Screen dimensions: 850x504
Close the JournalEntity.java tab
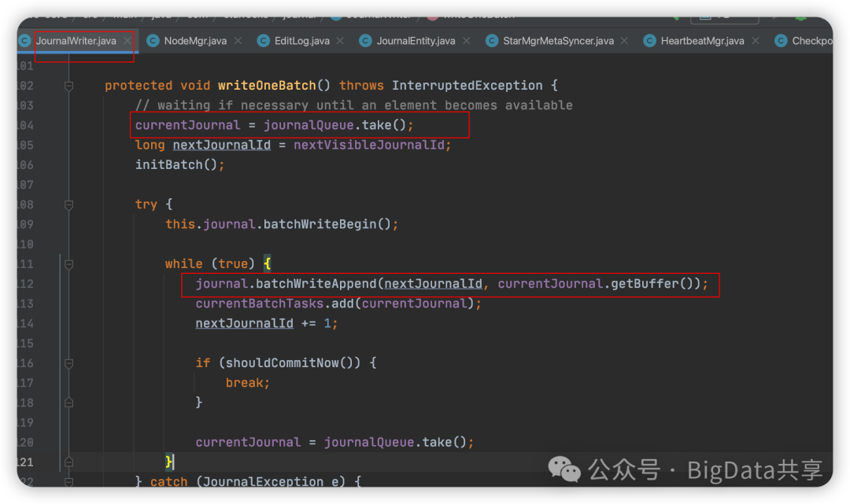466,41
